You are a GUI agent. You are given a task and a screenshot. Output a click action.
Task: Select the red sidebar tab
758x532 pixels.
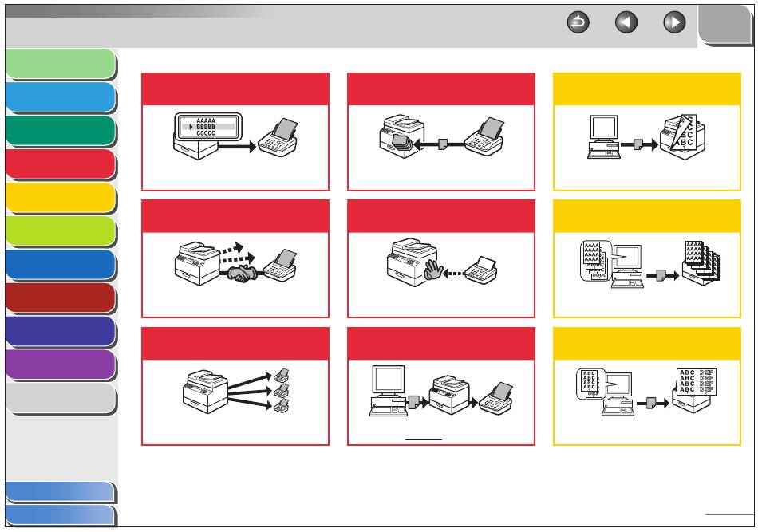click(61, 164)
